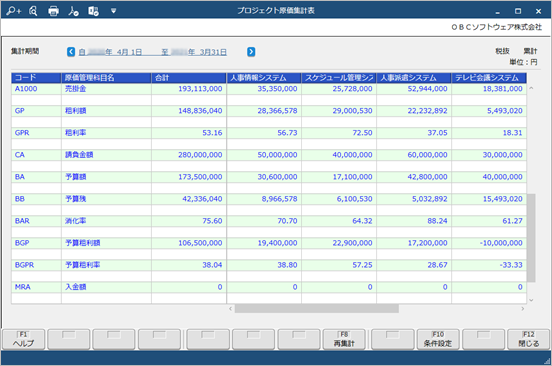The width and height of the screenshot is (552, 366).
Task: Select code cell GPR
Action: click(36, 133)
